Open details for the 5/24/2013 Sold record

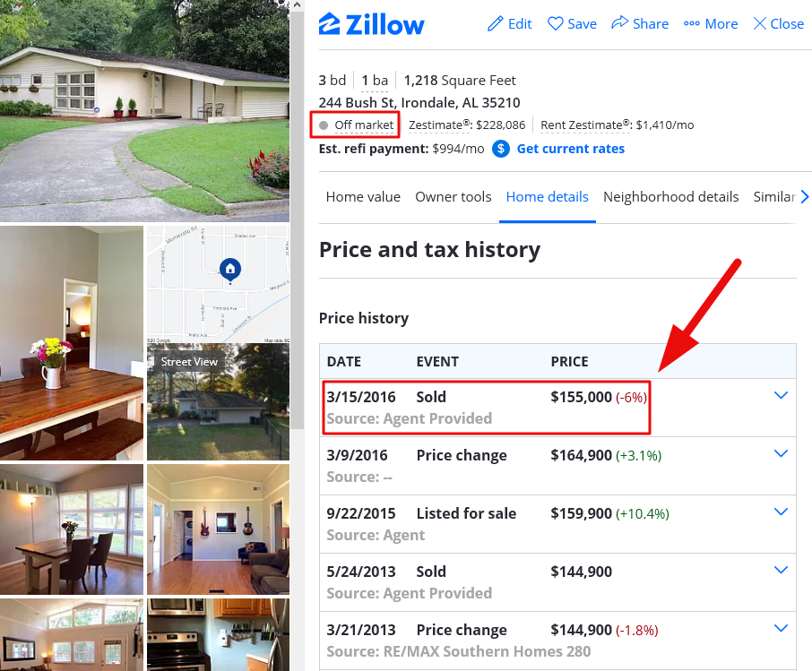(x=781, y=570)
